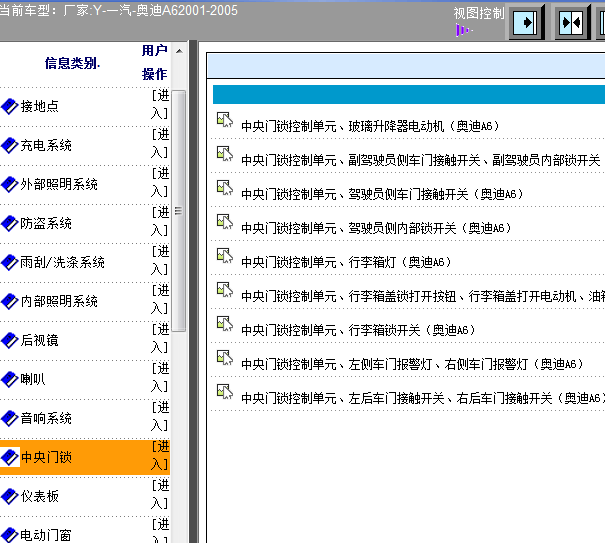Open diagram icon for 行李箱锁开关 entry
Viewport: 605px width, 543px height.
pyautogui.click(x=225, y=324)
